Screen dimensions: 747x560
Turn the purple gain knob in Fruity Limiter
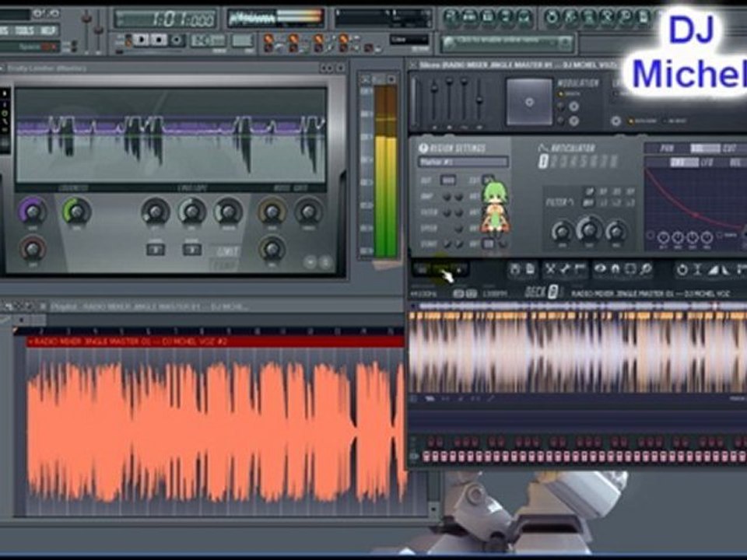(33, 212)
